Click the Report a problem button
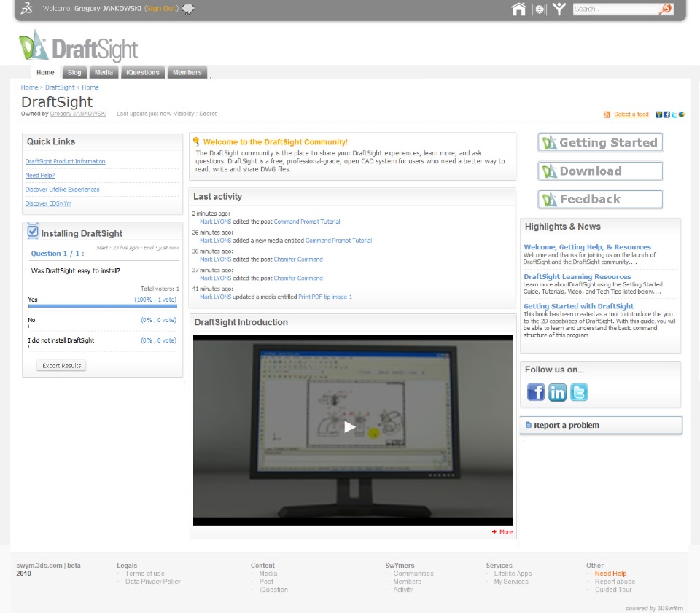 tap(601, 426)
